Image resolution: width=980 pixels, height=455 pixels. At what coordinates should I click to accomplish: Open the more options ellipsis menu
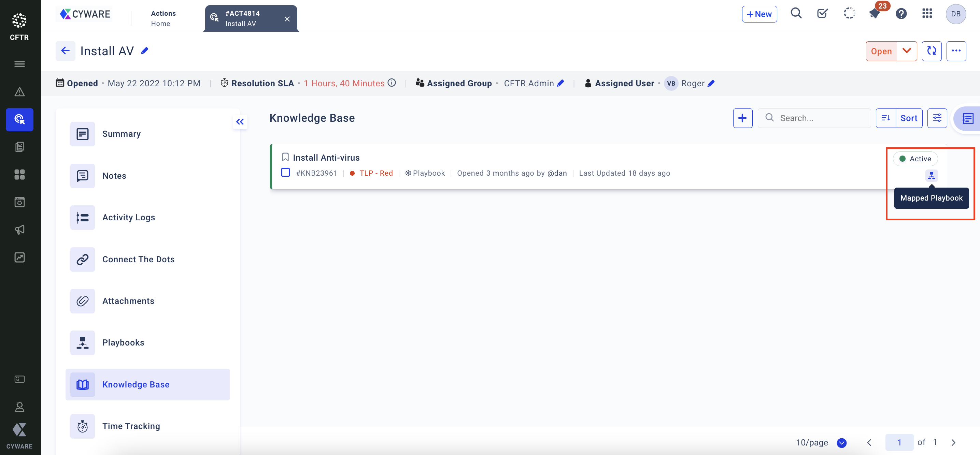[x=956, y=51]
